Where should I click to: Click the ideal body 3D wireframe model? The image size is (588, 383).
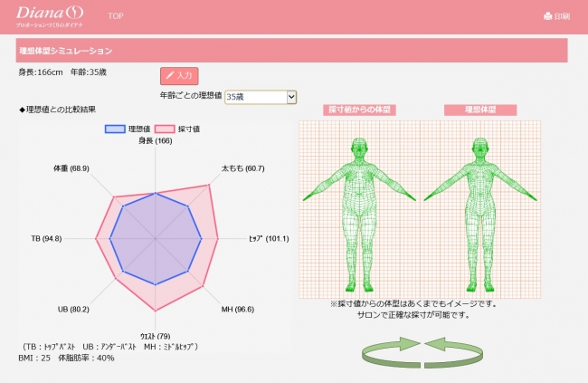point(480,210)
